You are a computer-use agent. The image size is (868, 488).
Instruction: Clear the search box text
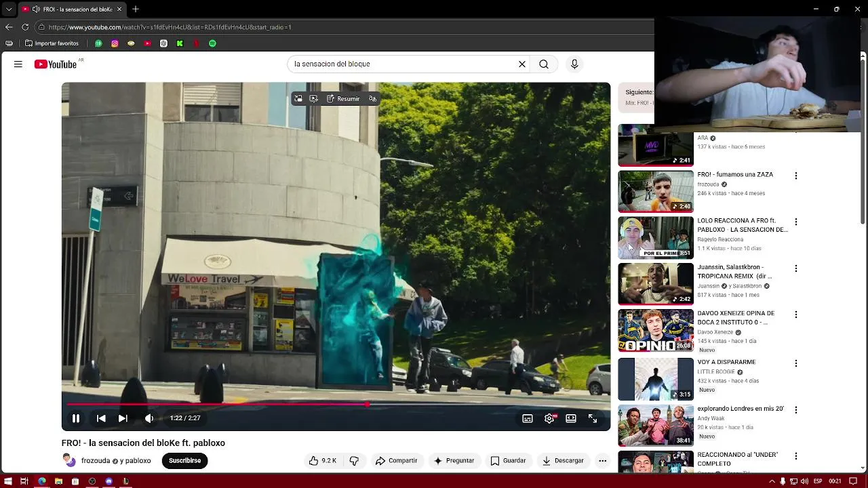coord(522,64)
